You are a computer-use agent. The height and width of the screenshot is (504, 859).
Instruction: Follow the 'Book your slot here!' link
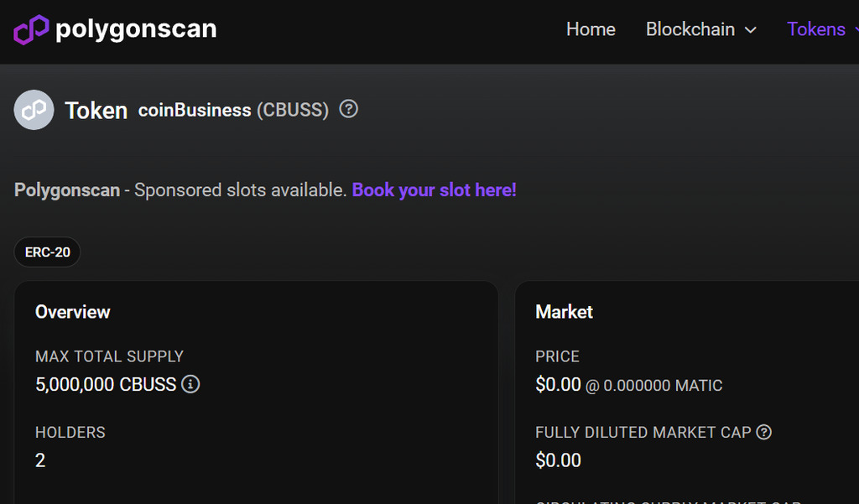(434, 190)
